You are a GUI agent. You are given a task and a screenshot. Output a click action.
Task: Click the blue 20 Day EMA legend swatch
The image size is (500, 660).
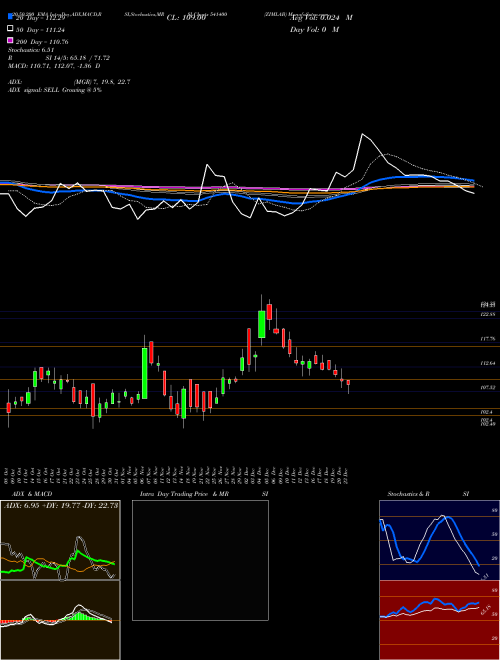pos(11,16)
